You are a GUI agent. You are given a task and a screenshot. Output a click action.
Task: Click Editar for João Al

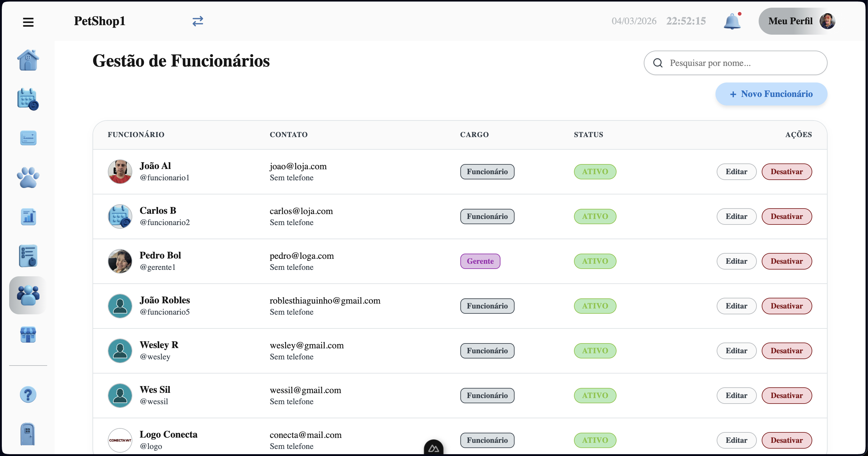click(736, 172)
